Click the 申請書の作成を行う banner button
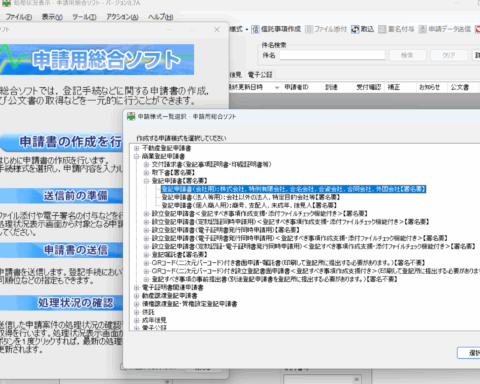Screen dimensions: 480x384 point(62,142)
